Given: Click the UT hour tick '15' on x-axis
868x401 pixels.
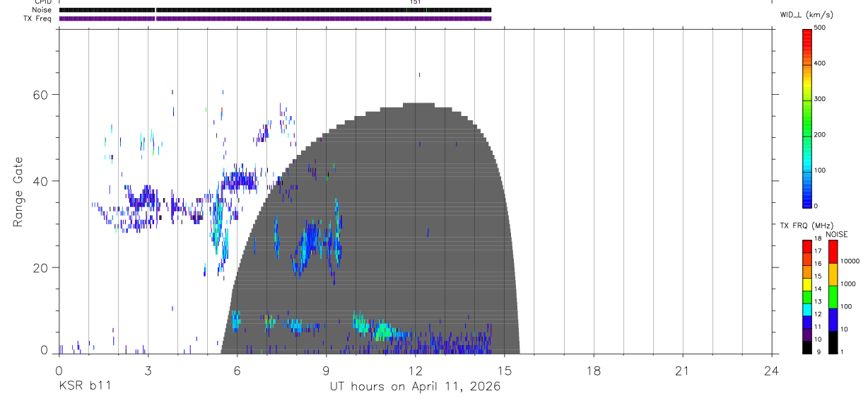Looking at the screenshot, I should [504, 370].
